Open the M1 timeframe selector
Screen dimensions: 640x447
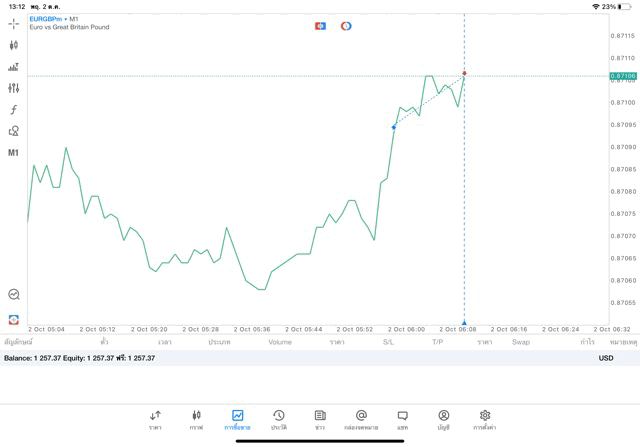(13, 153)
